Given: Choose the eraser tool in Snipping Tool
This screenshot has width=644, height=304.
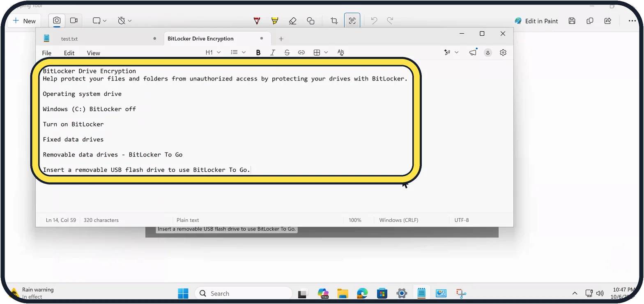Looking at the screenshot, I should (x=292, y=21).
